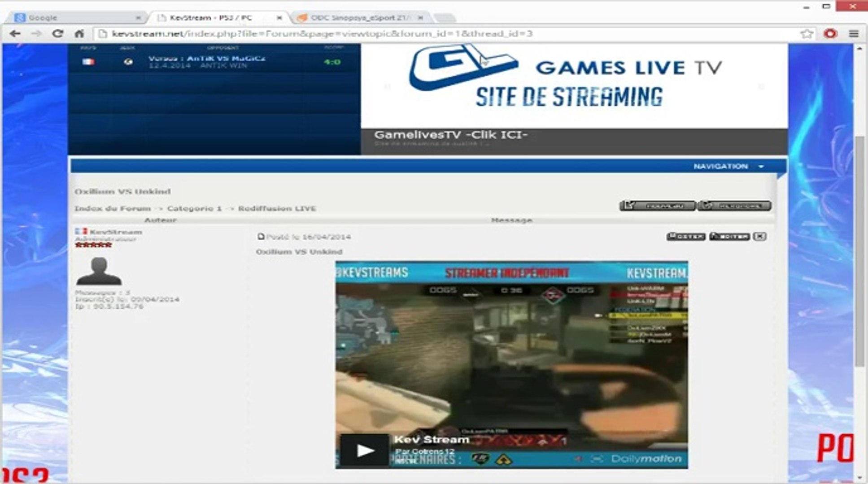Click the scrollbar down arrow
The width and height of the screenshot is (868, 484).
pos(859,478)
